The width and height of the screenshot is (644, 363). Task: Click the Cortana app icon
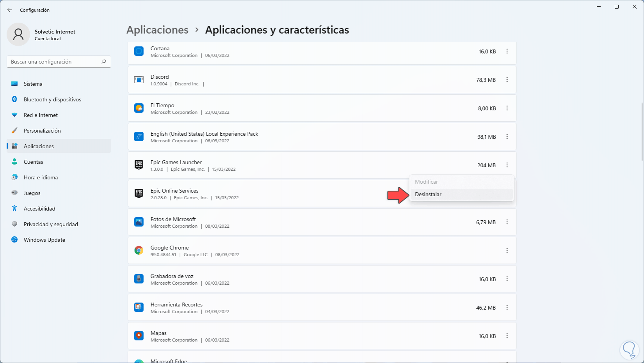[x=139, y=51]
